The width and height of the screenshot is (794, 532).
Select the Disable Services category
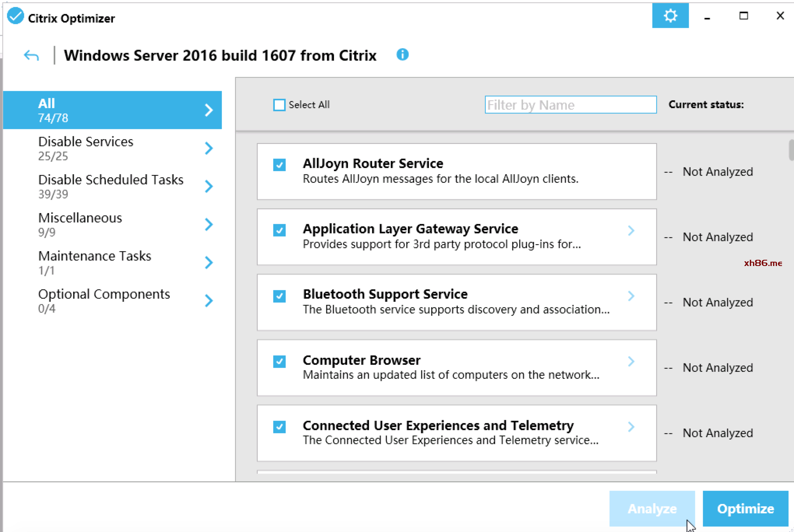click(x=112, y=148)
